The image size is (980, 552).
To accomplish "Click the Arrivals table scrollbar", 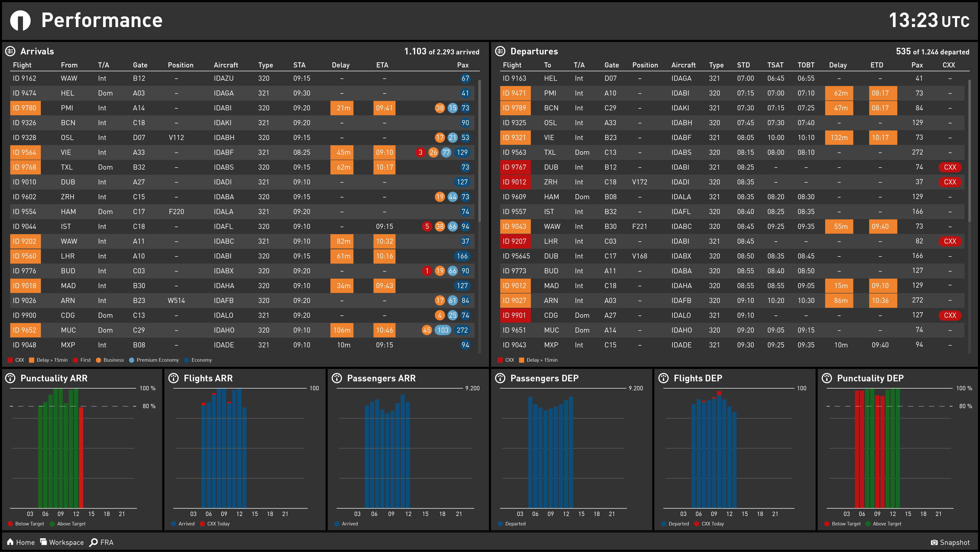I will coord(479,151).
